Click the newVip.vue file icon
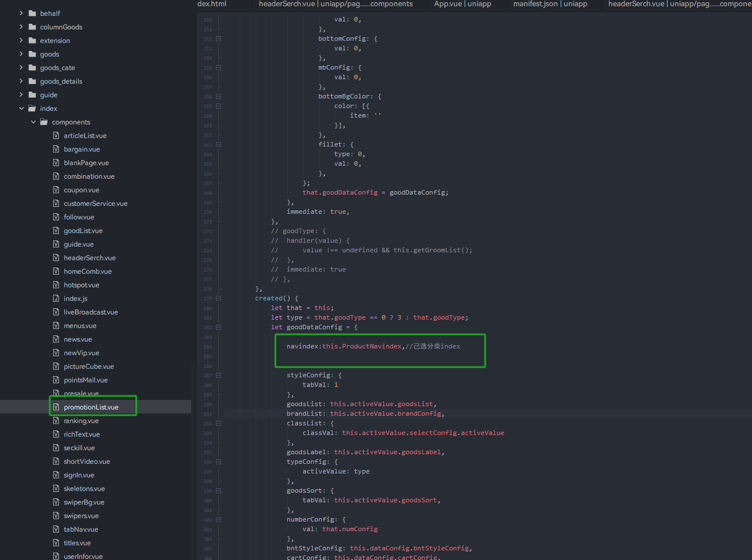 (x=56, y=352)
